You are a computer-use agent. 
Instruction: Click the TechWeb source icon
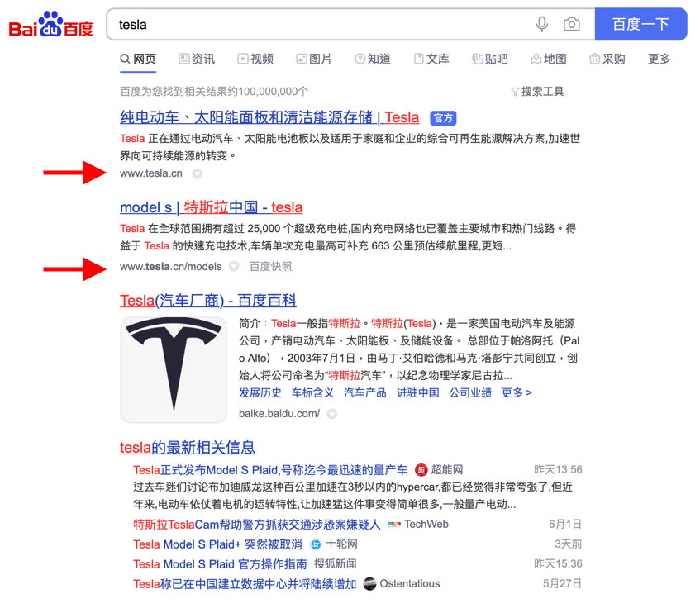point(394,525)
